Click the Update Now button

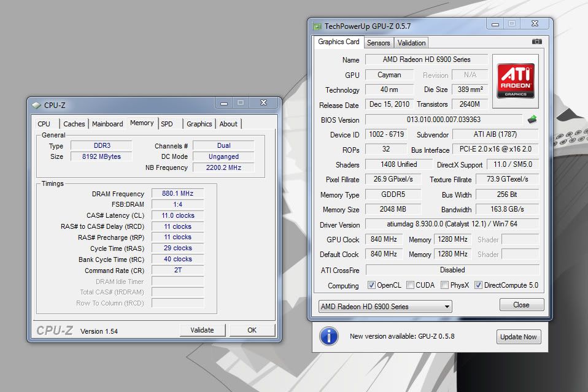pos(518,337)
